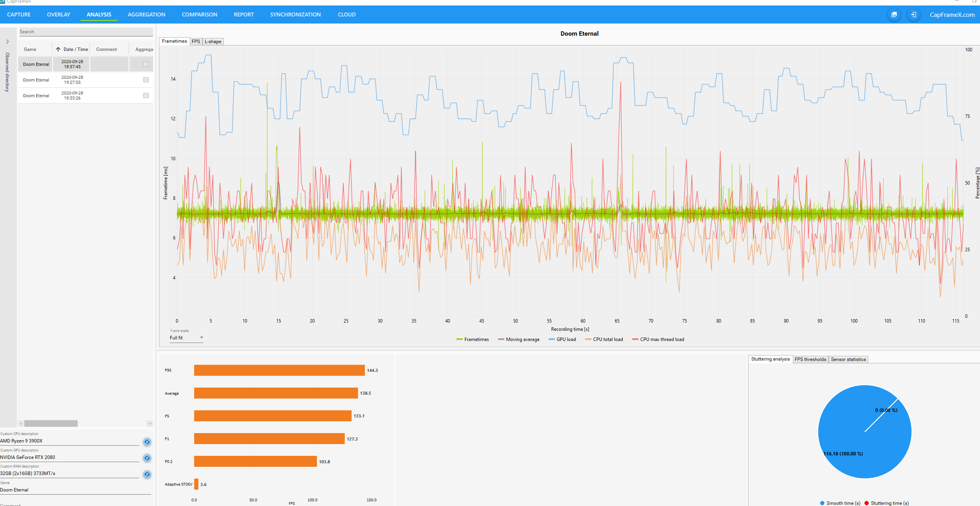Sort records by Date / Time arrow
Screen dimensions: 980x506
coord(58,49)
